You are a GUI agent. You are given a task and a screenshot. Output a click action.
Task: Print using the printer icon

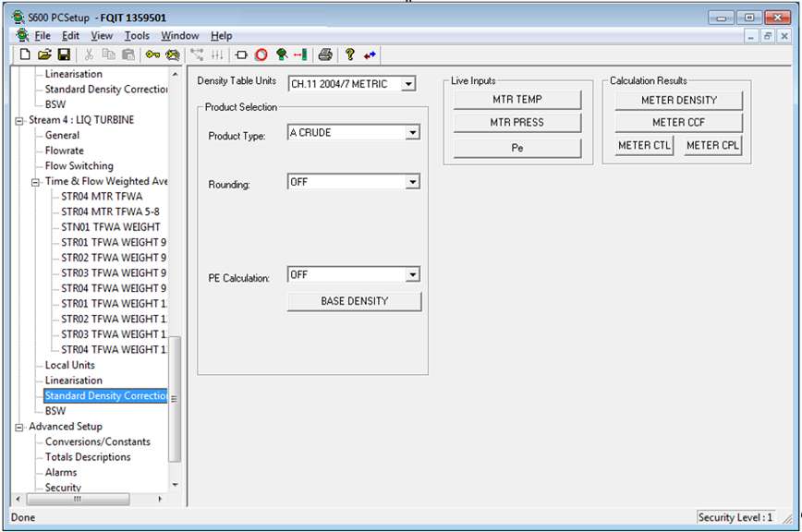pyautogui.click(x=325, y=54)
